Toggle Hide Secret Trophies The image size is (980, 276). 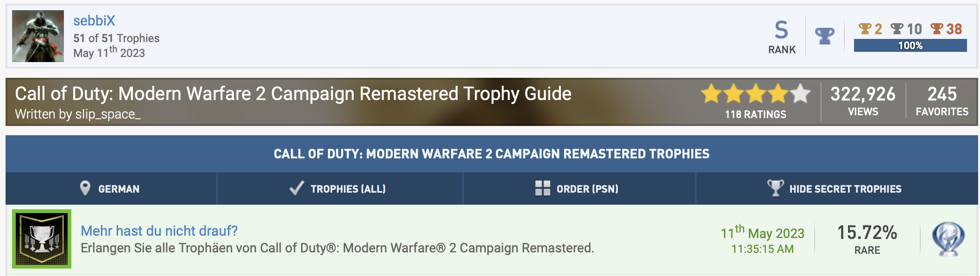pos(837,188)
